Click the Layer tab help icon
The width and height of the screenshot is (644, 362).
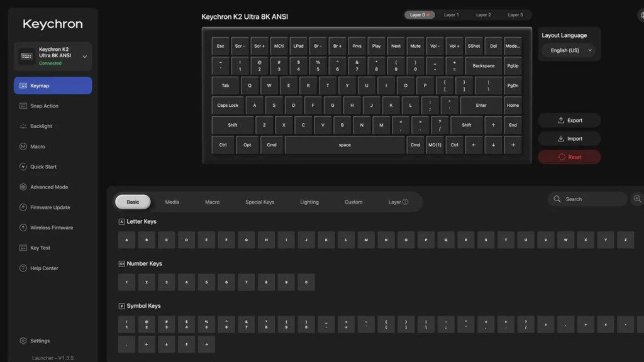406,202
